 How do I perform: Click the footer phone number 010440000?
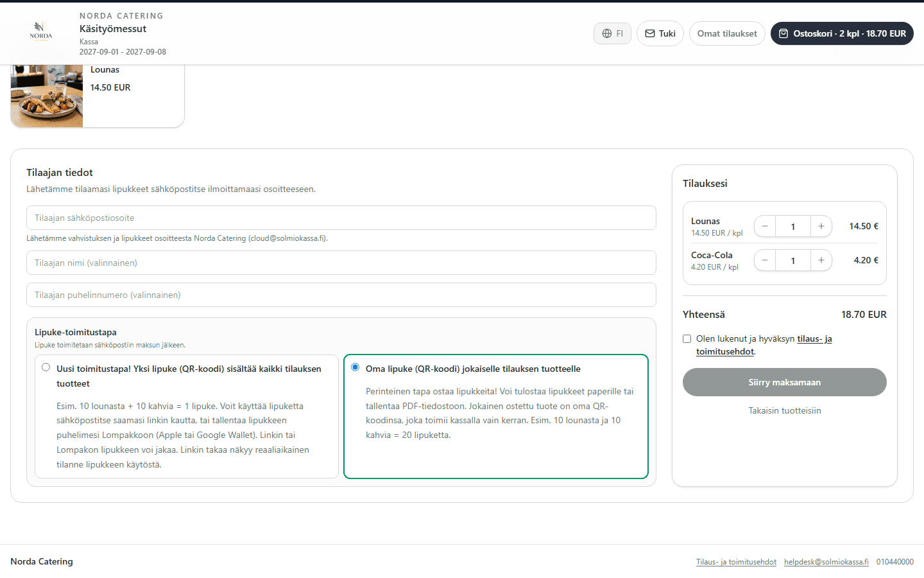[x=895, y=562]
